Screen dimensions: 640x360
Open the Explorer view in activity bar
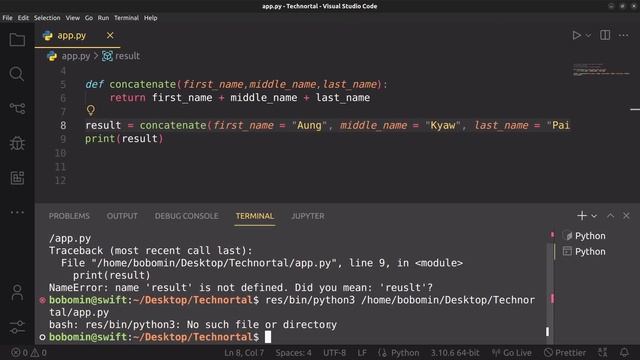(17, 40)
